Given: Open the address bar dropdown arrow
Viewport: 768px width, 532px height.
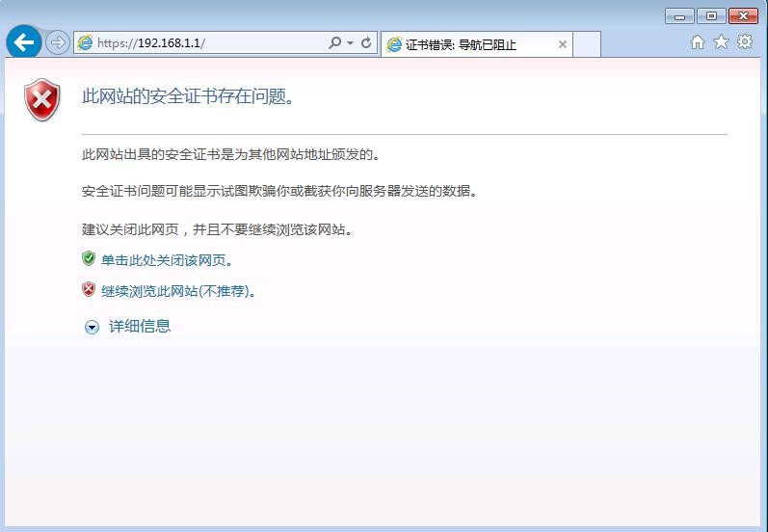Looking at the screenshot, I should click(350, 43).
